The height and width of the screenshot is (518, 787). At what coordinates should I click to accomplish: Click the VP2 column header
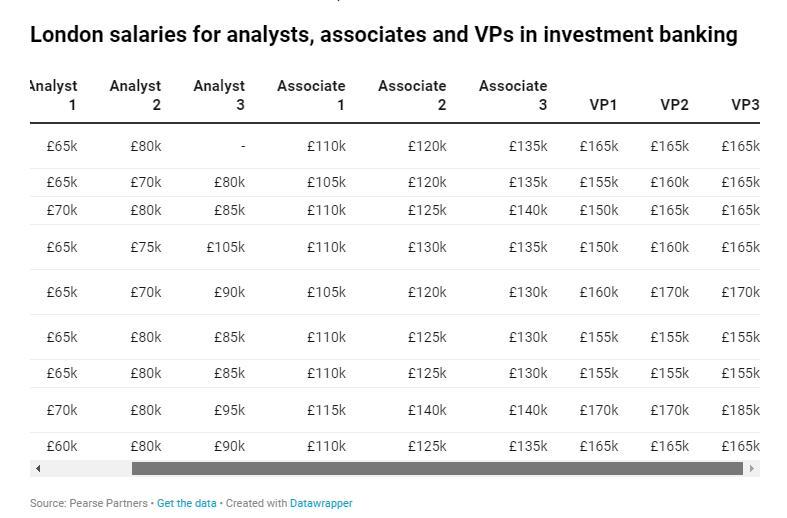coord(674,105)
